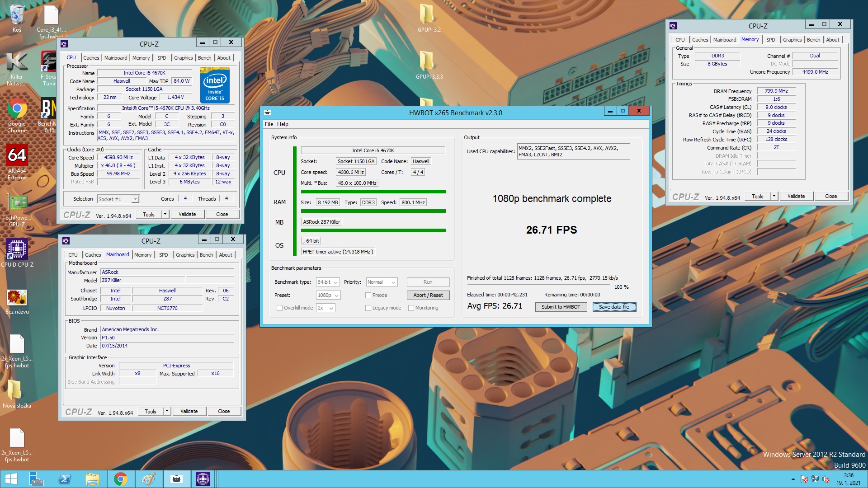Launch Google Chrome desktop shortcut
868x488 pixels.
(17, 115)
